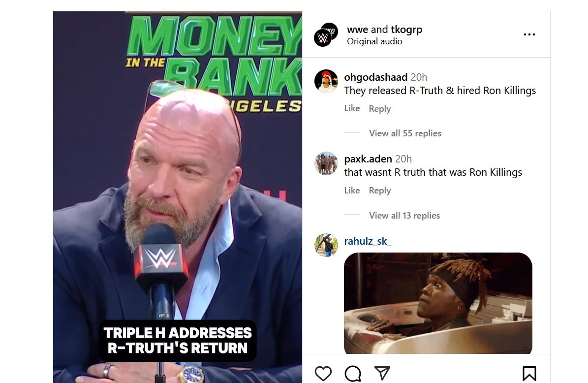Reply to paxk.aden's comment
Image resolution: width=588 pixels, height=383 pixels.
[x=379, y=191]
